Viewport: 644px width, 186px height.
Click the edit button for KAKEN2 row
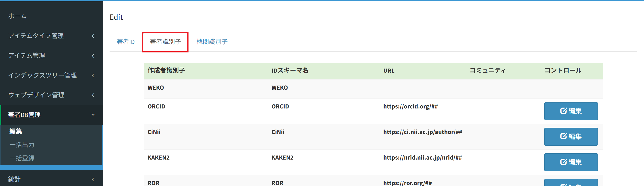click(571, 162)
